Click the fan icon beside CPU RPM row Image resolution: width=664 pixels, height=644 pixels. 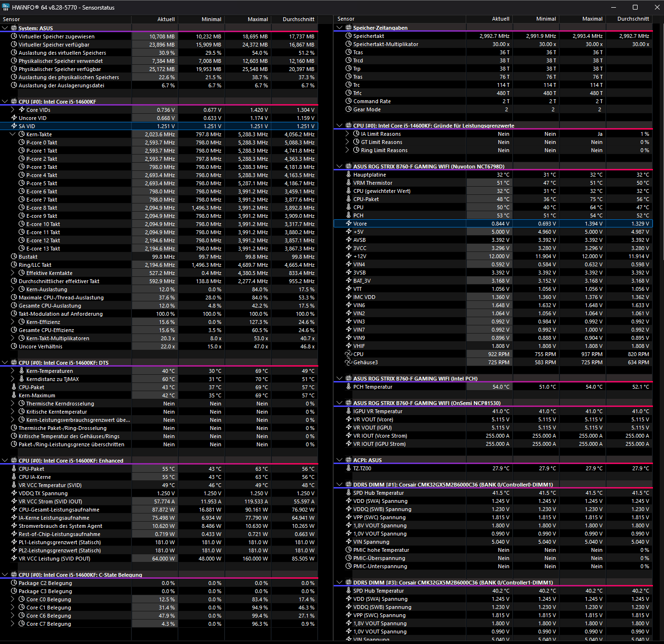coord(349,354)
